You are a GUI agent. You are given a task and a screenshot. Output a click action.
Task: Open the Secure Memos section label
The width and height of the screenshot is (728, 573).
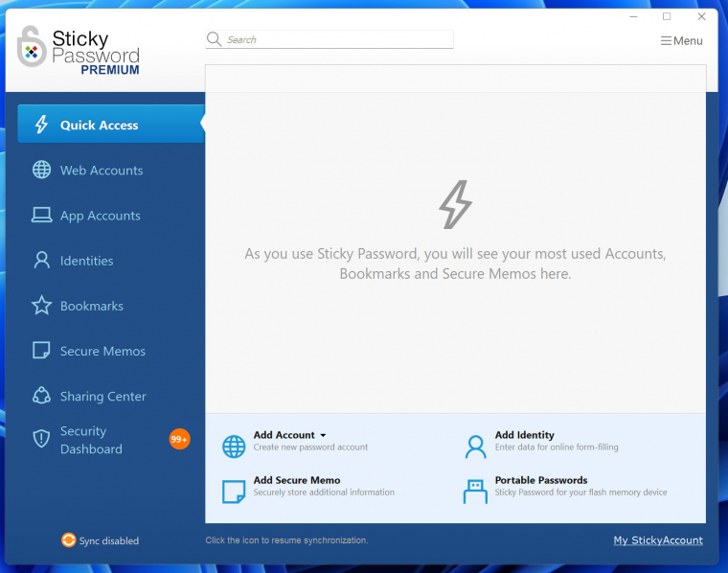[102, 352]
